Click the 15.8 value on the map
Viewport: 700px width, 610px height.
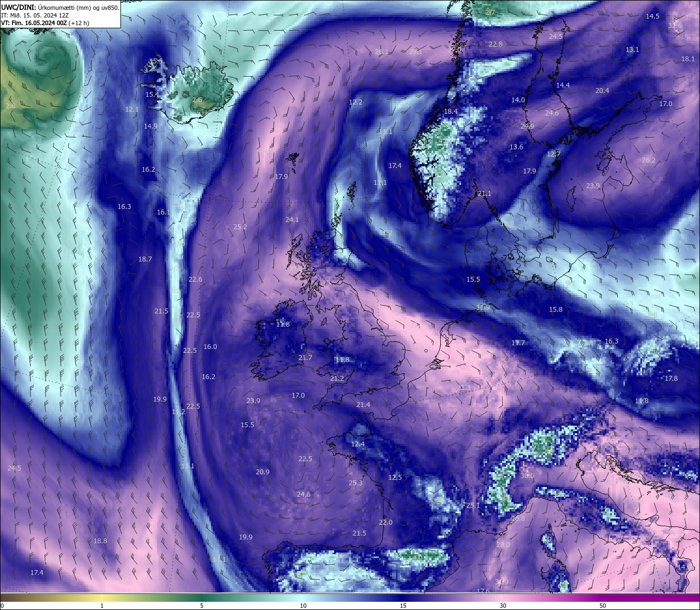coord(556,310)
